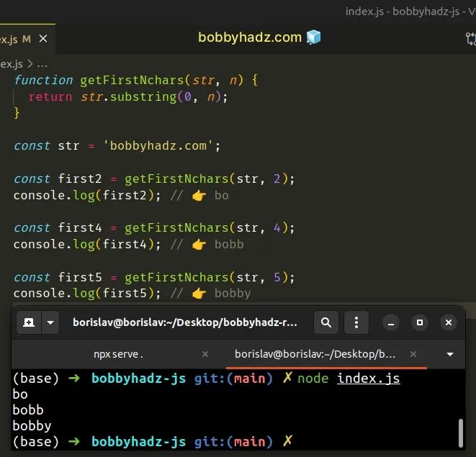Open a new terminal tab

pos(29,322)
